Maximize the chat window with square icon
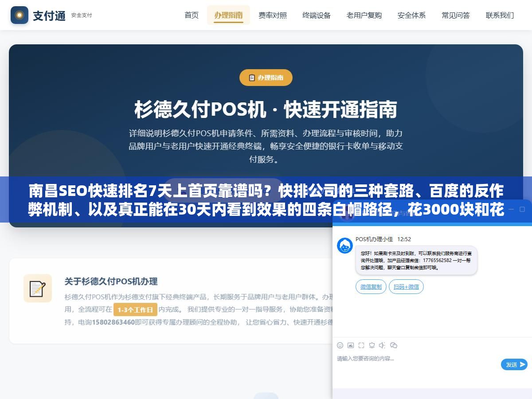The width and height of the screenshot is (532, 399). pos(522,209)
